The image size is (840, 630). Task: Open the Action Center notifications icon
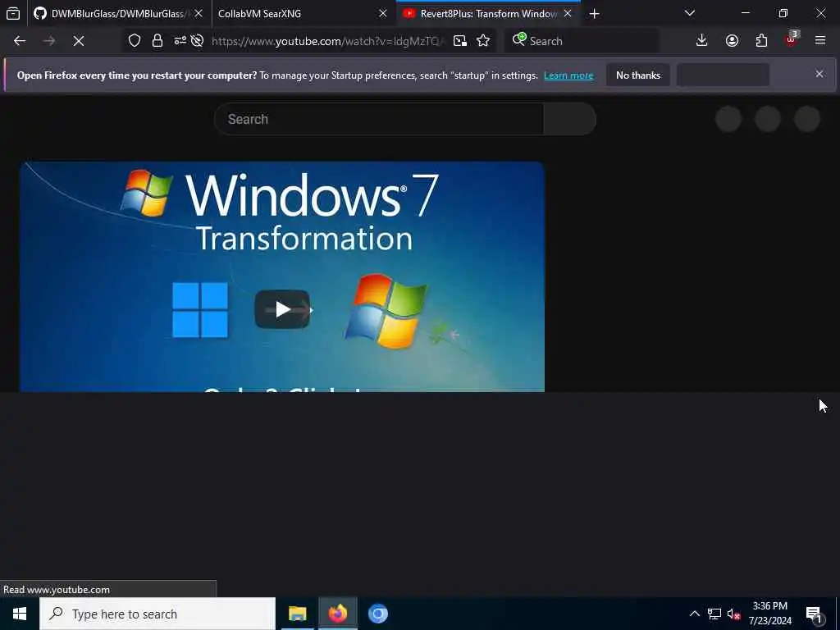point(815,614)
